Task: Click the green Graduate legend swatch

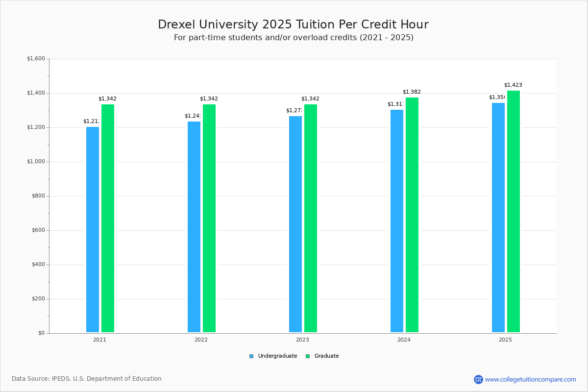Action: tap(308, 356)
